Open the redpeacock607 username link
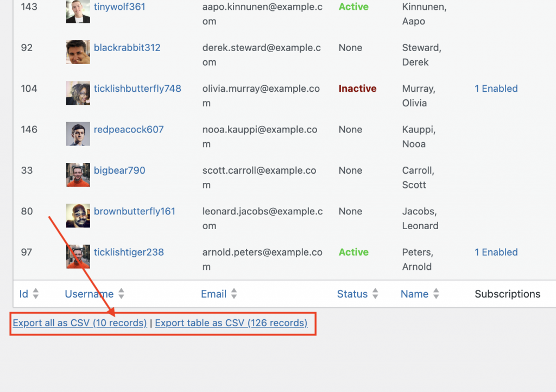 pos(129,129)
